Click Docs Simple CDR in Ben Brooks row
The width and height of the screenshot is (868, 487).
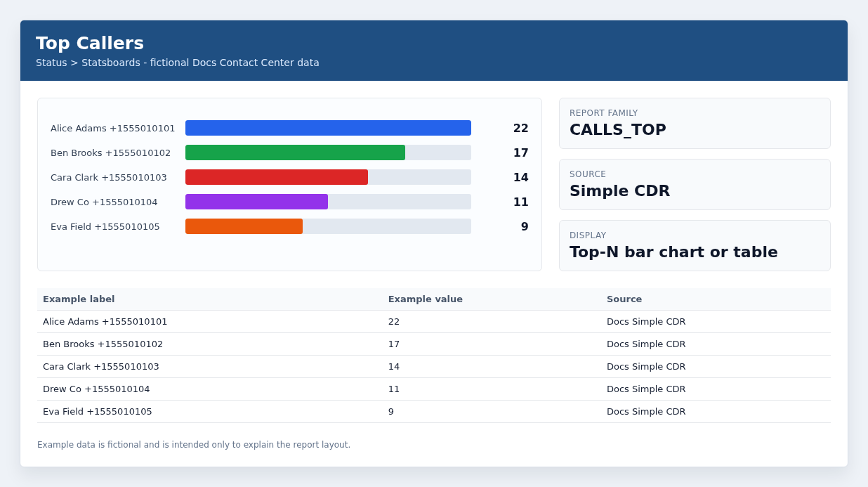tap(646, 344)
